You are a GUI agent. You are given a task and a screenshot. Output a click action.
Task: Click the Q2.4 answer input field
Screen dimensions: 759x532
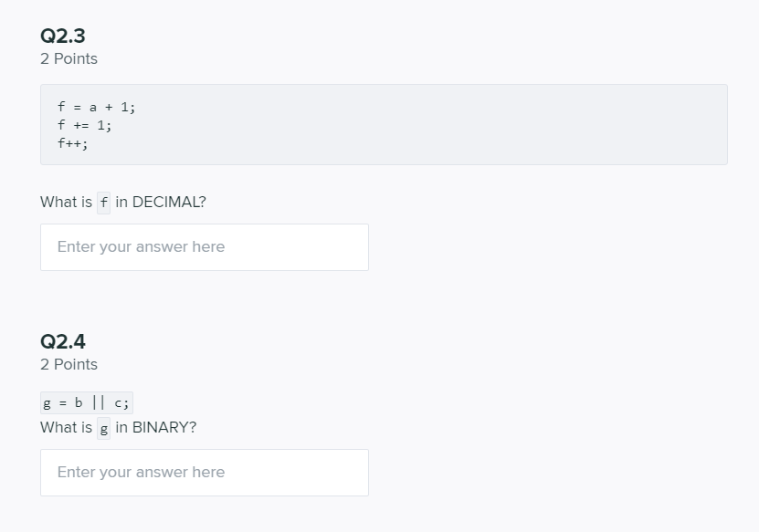point(204,473)
